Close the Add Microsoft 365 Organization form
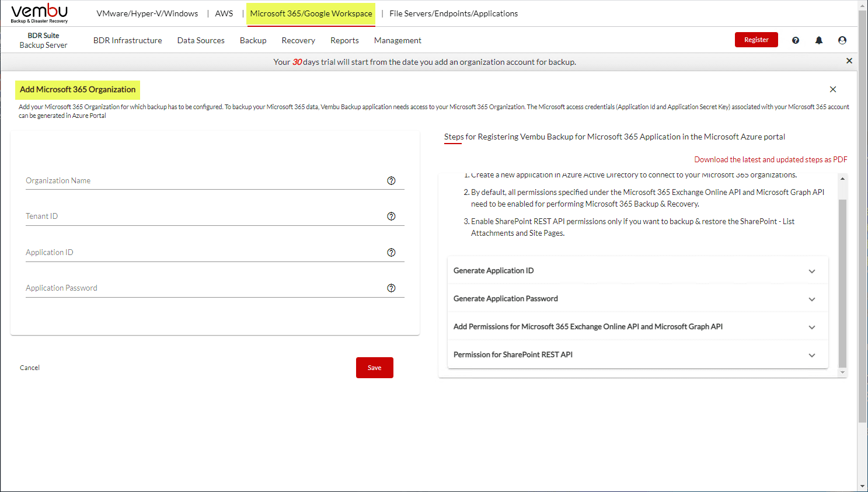 (832, 89)
